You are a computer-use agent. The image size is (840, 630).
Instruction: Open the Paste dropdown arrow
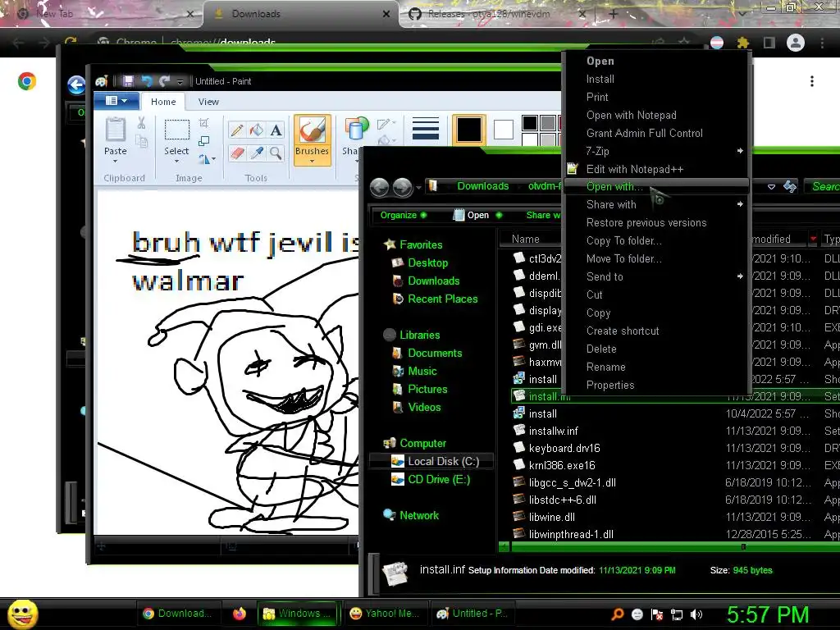pyautogui.click(x=115, y=162)
